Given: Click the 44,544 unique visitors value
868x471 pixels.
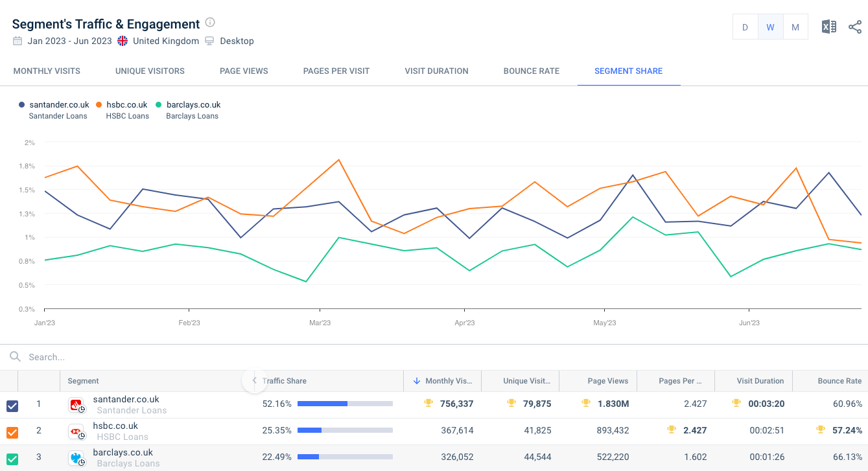Looking at the screenshot, I should click(538, 457).
